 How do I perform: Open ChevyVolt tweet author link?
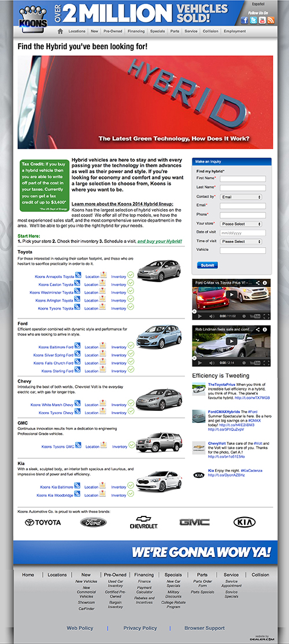click(x=217, y=444)
